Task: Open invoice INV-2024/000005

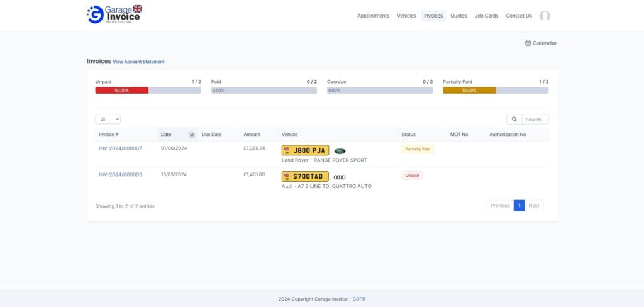Action: click(120, 174)
